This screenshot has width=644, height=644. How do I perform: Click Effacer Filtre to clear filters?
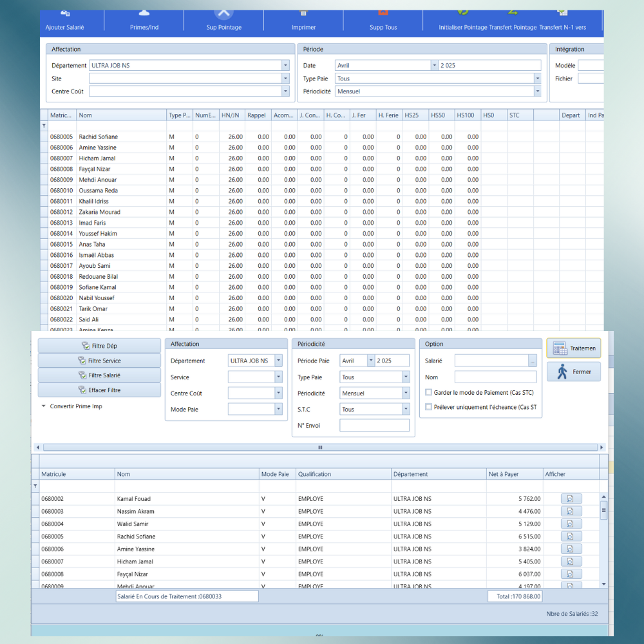(x=99, y=390)
